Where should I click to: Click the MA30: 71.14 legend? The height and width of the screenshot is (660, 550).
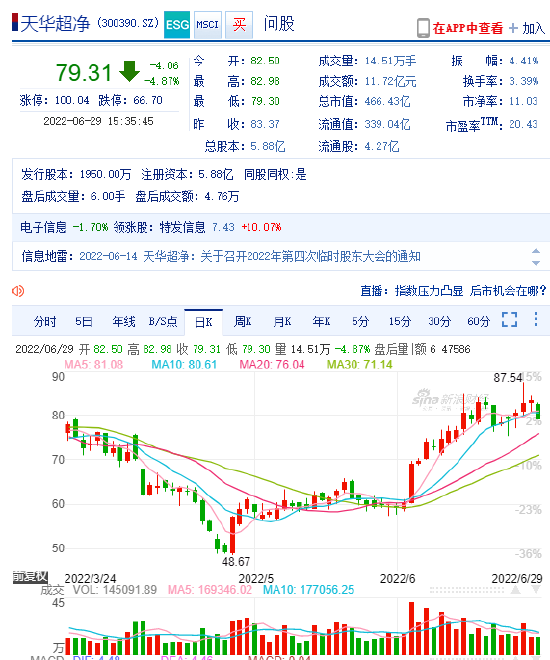[360, 365]
